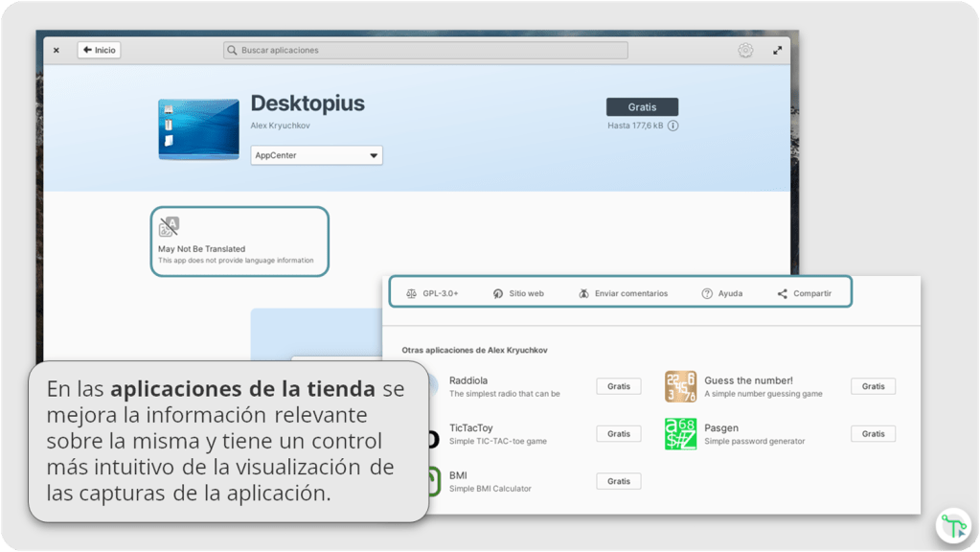This screenshot has width=980, height=552.
Task: Go back with the Inicio button
Action: coord(99,50)
